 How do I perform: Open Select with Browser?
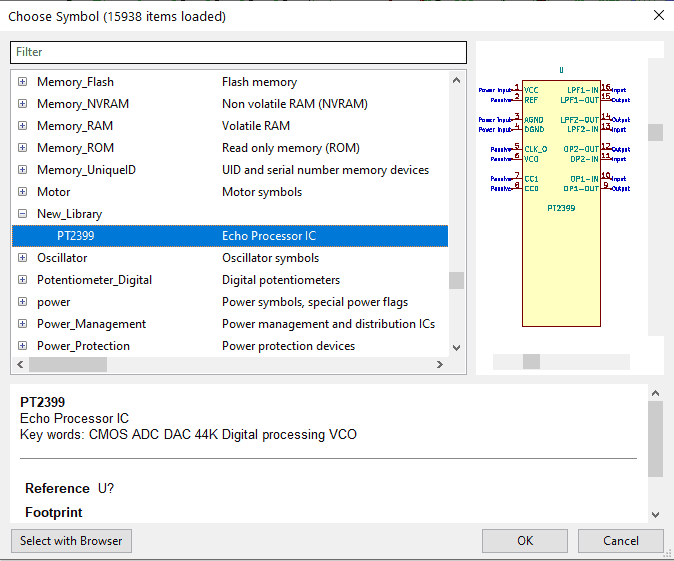tap(71, 541)
